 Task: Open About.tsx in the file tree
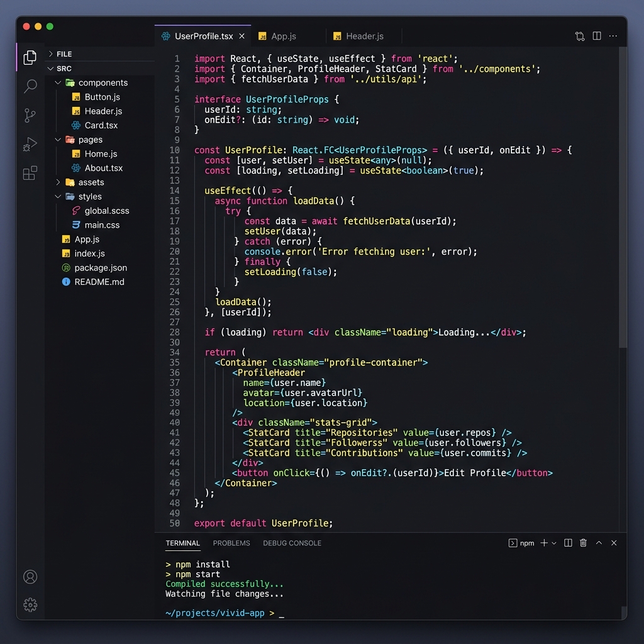[104, 168]
